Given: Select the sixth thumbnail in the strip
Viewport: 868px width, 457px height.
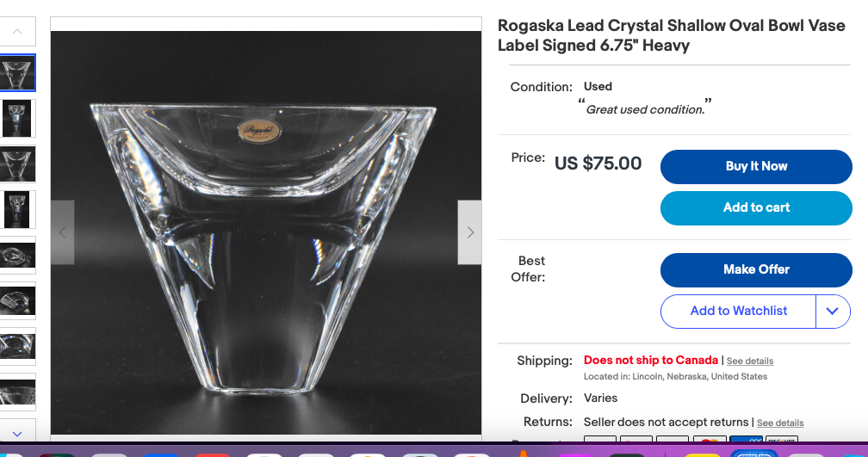Looking at the screenshot, I should pos(17,300).
